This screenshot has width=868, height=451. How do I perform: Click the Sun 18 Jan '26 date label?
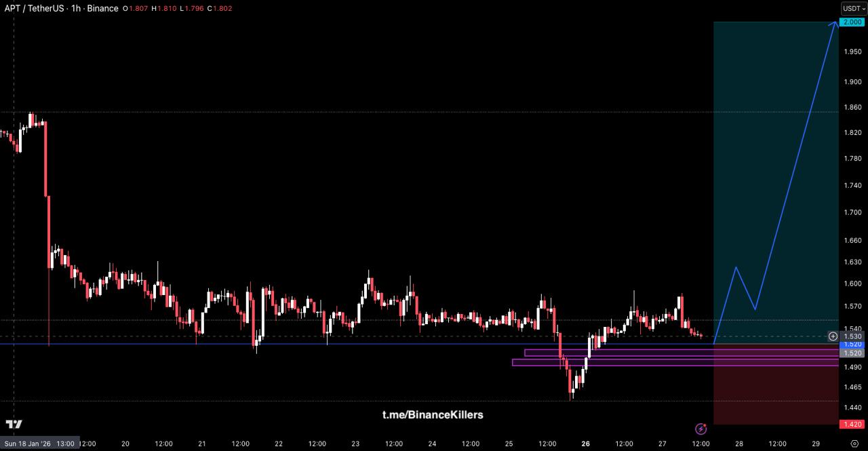click(x=39, y=444)
